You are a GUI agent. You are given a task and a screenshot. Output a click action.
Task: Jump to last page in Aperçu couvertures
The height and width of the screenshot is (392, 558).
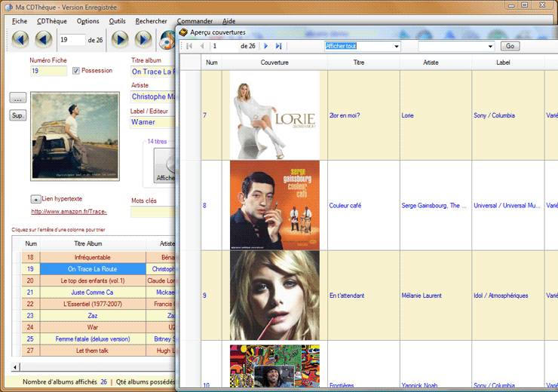[x=279, y=46]
